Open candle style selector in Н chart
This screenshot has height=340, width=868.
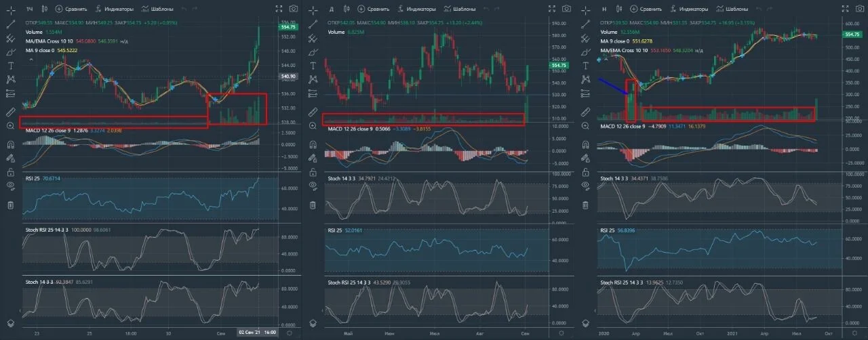click(x=619, y=9)
